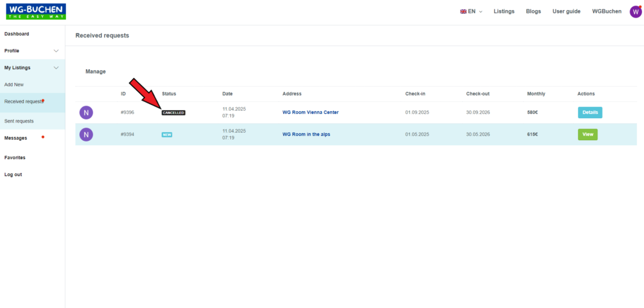Open Favorites in sidebar
The height and width of the screenshot is (308, 644).
point(15,158)
